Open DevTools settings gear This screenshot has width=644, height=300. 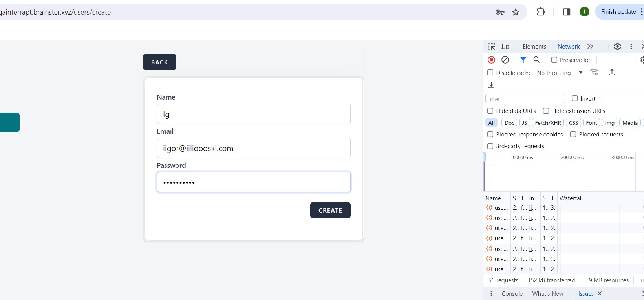[617, 47]
